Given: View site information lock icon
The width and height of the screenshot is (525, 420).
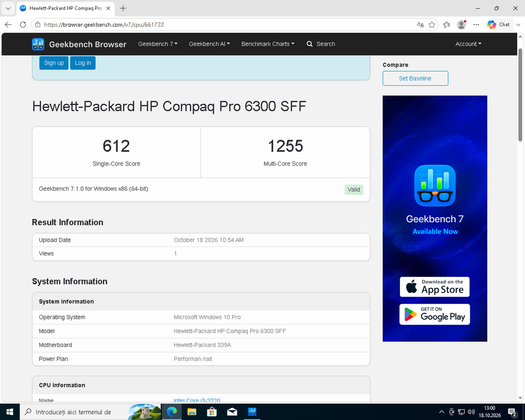Looking at the screenshot, I should [38, 25].
